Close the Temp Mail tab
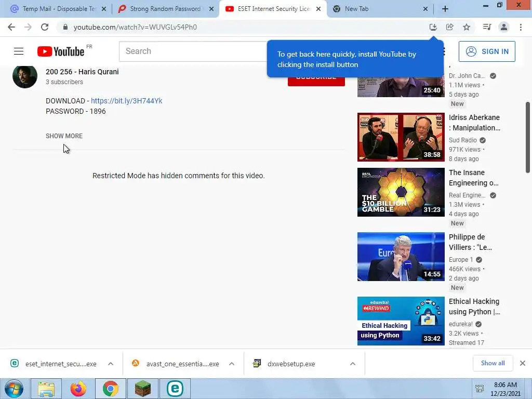Image resolution: width=532 pixels, height=399 pixels. [104, 9]
